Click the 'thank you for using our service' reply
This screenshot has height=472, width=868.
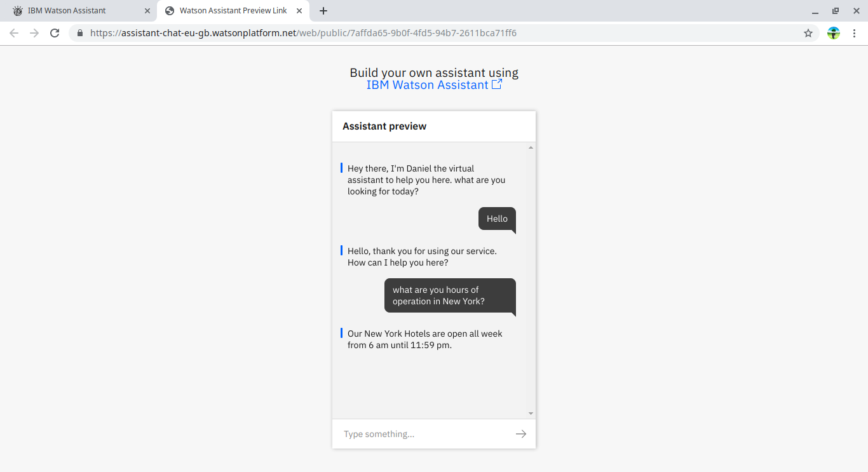422,257
